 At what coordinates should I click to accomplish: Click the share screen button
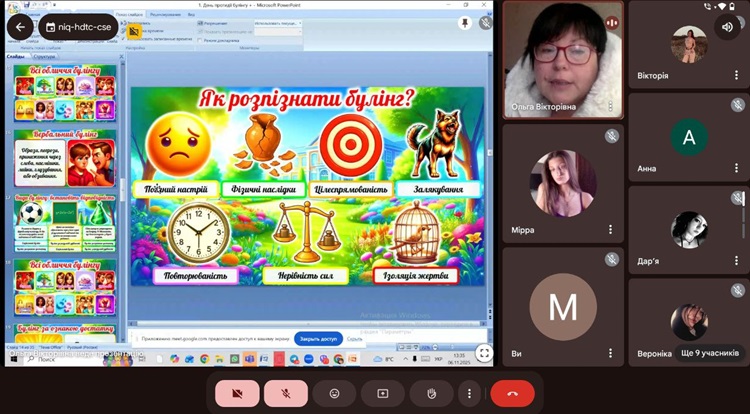pos(382,393)
